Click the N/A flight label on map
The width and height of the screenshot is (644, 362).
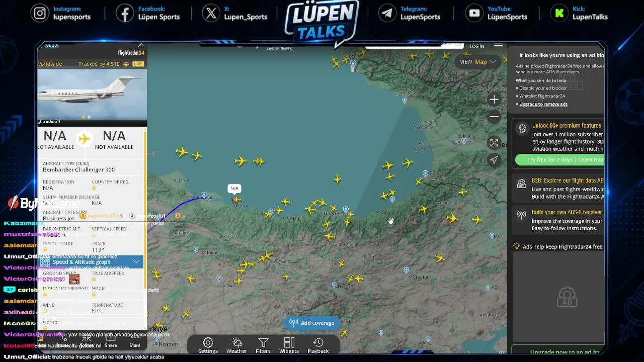[x=234, y=189]
